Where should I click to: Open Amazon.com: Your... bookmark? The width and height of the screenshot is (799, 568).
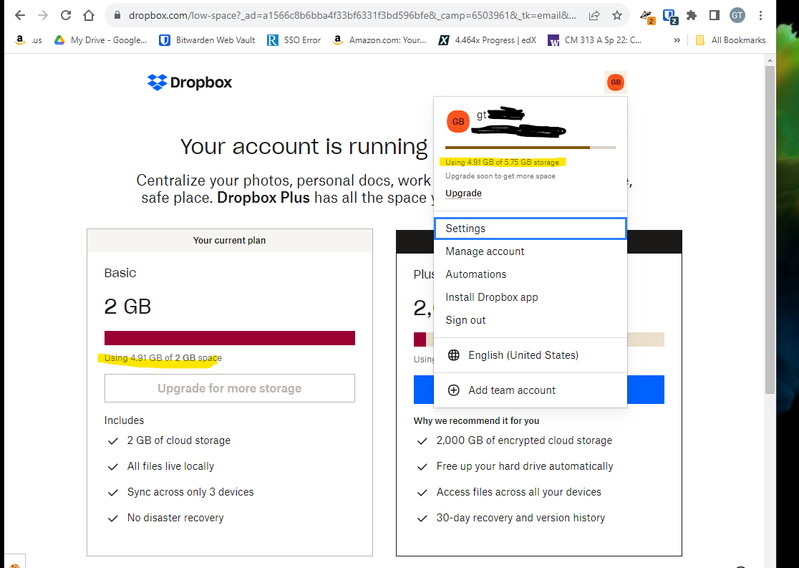[x=379, y=40]
